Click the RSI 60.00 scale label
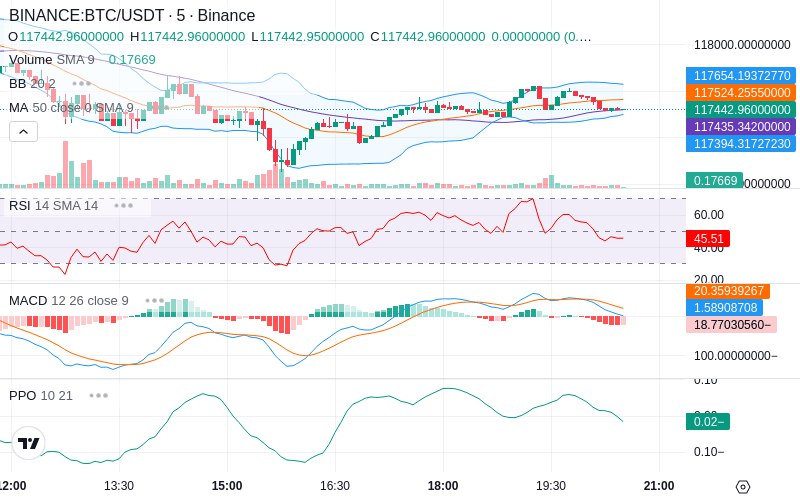The image size is (800, 500). point(709,215)
